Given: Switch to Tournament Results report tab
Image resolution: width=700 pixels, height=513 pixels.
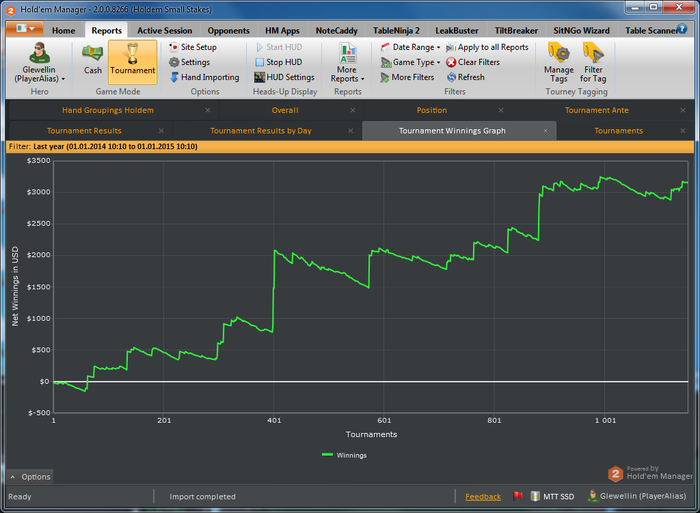Looking at the screenshot, I should pyautogui.click(x=84, y=131).
